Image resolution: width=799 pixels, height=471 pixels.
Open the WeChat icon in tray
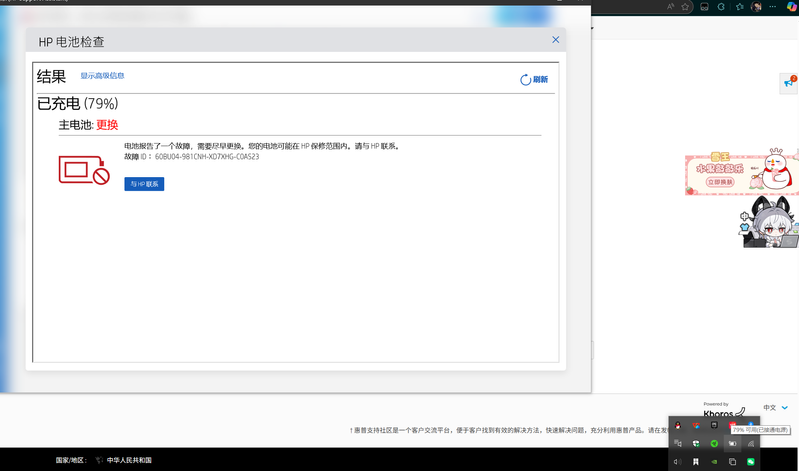tap(750, 462)
